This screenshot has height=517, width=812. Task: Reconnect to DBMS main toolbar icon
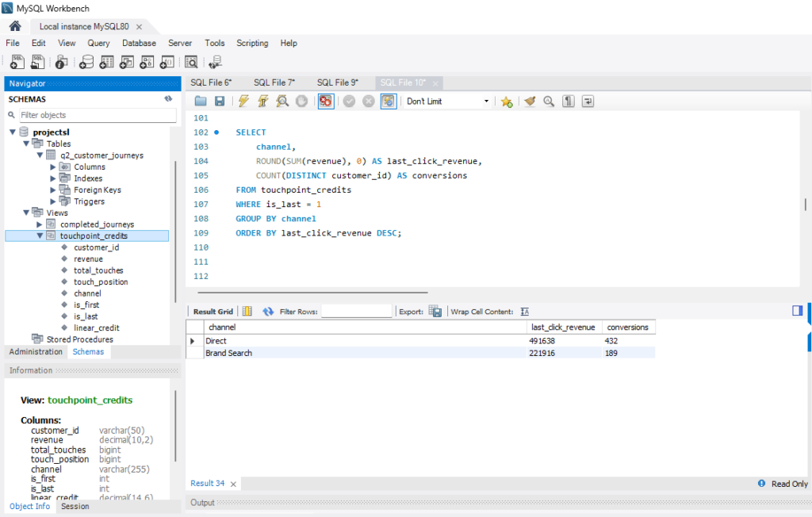click(216, 62)
